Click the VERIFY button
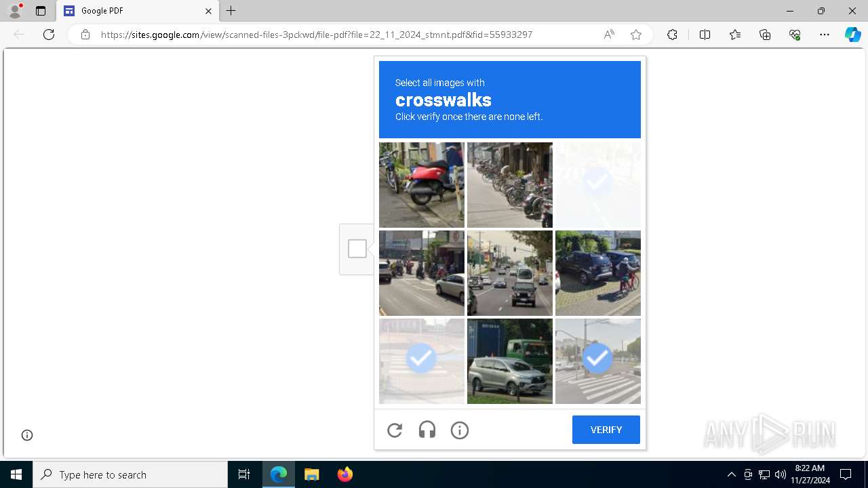This screenshot has height=488, width=868. tap(606, 430)
